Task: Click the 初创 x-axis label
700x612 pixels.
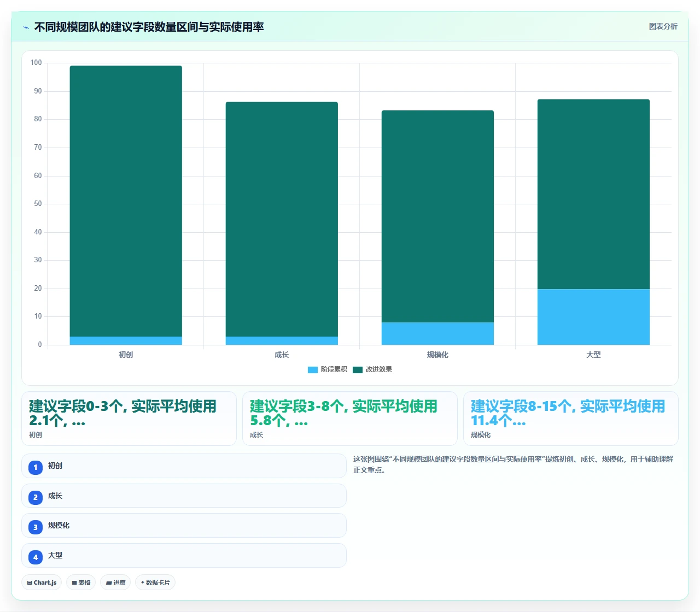Action: point(126,355)
